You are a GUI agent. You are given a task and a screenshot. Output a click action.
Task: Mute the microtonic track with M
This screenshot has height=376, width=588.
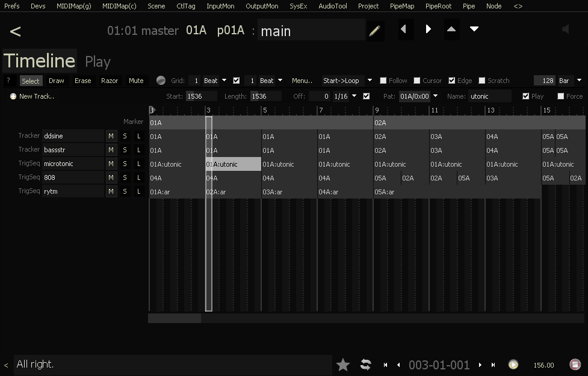coord(111,164)
